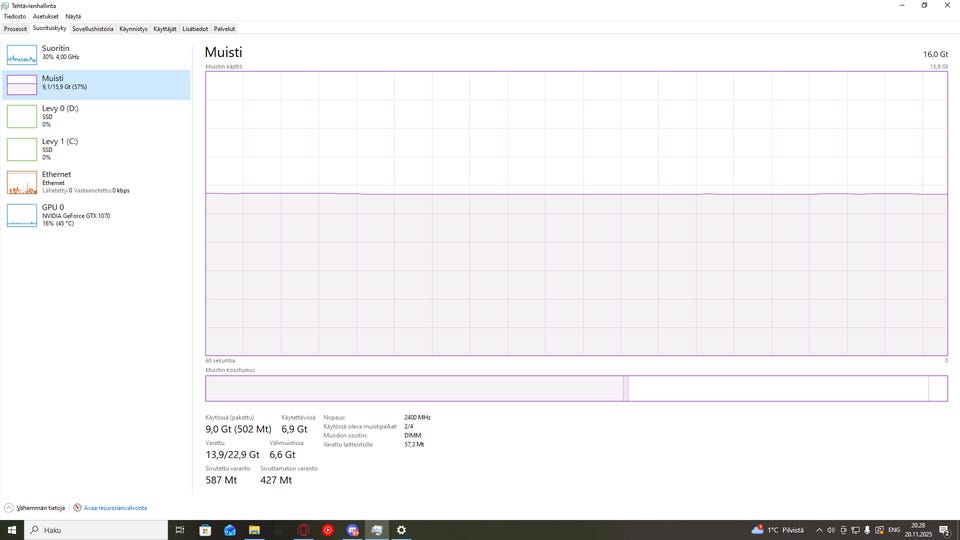The image size is (960, 540).
Task: Switch the ENG input language indicator
Action: [x=894, y=530]
